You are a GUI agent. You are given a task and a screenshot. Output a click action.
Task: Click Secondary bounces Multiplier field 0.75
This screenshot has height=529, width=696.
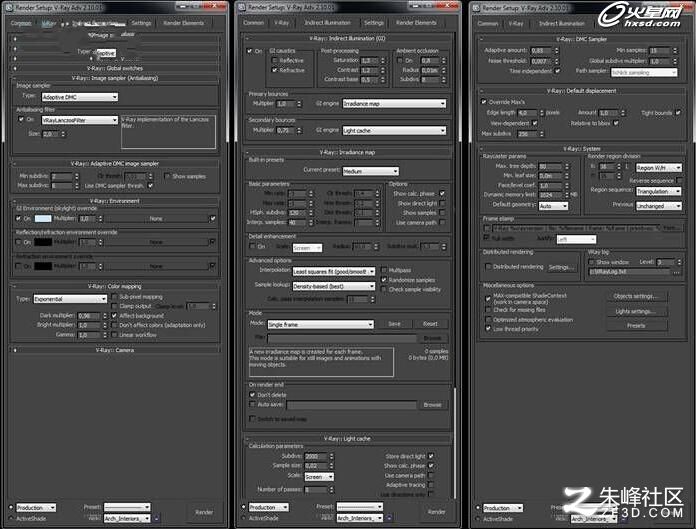(x=286, y=130)
